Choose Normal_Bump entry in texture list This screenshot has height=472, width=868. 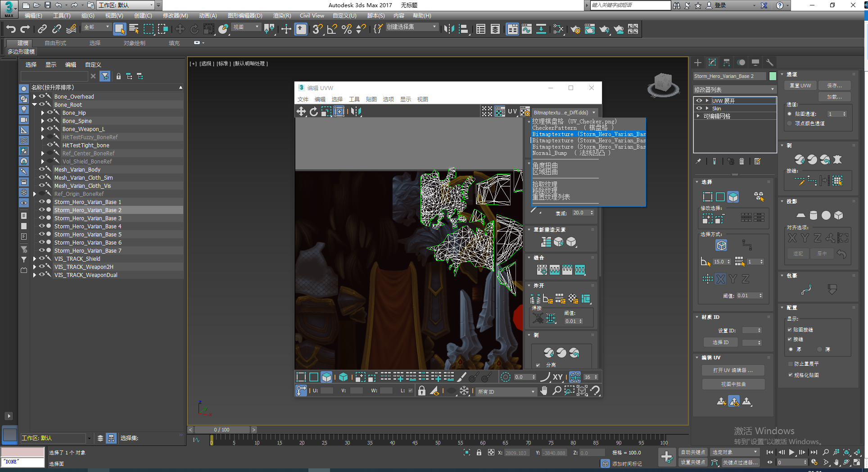pos(571,153)
